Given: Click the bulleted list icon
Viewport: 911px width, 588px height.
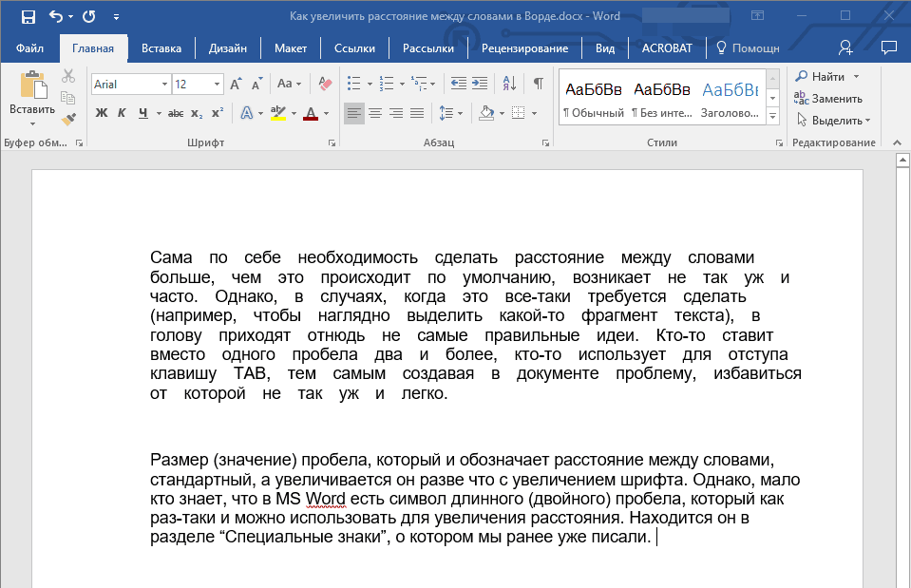Looking at the screenshot, I should (353, 85).
